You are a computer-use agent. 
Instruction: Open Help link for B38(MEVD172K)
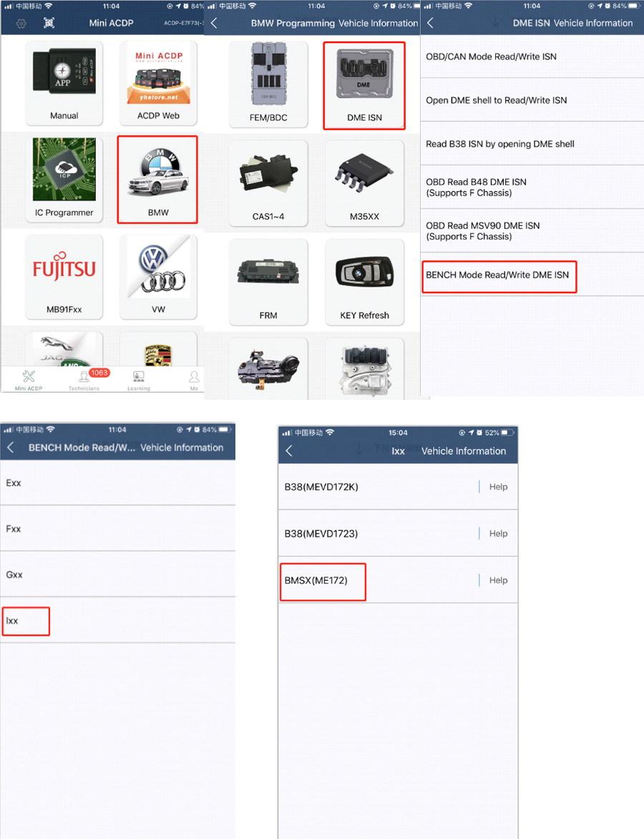499,487
